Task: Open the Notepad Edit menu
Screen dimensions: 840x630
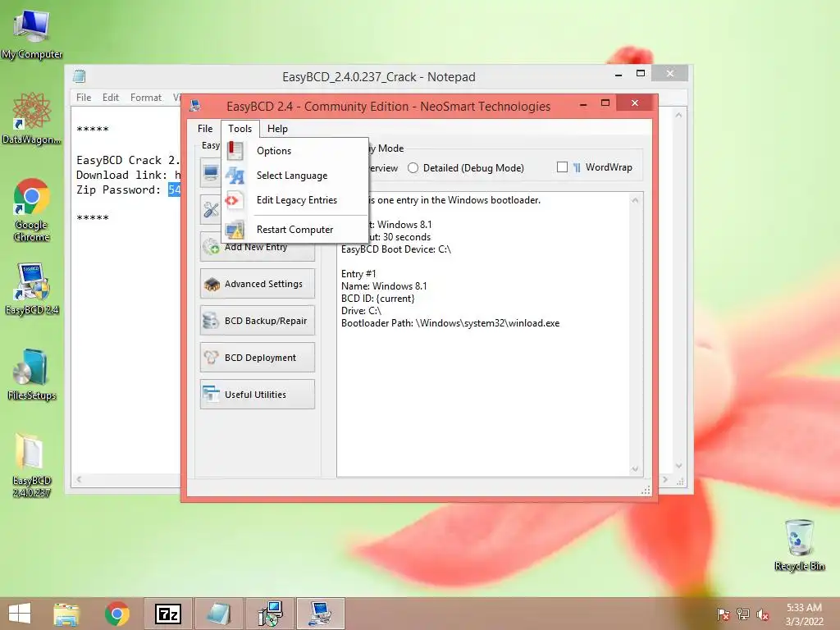Action: (x=111, y=98)
